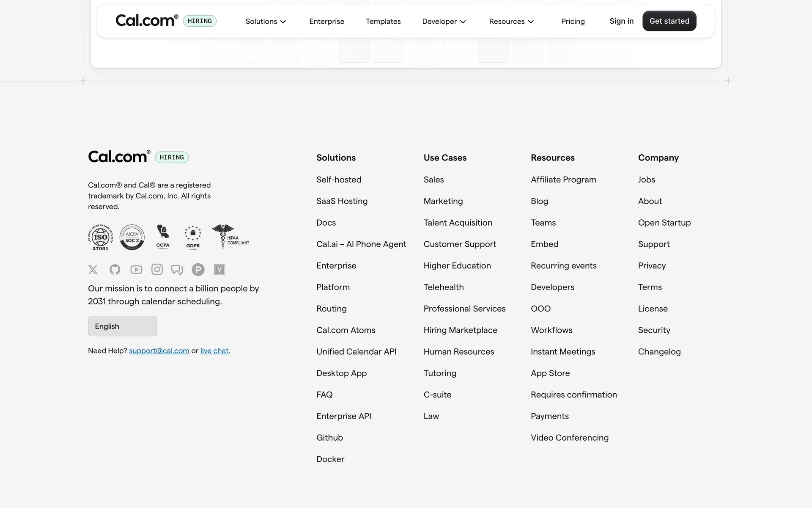Click the HIPAA Compliant badge
This screenshot has width=812, height=508.
click(230, 237)
